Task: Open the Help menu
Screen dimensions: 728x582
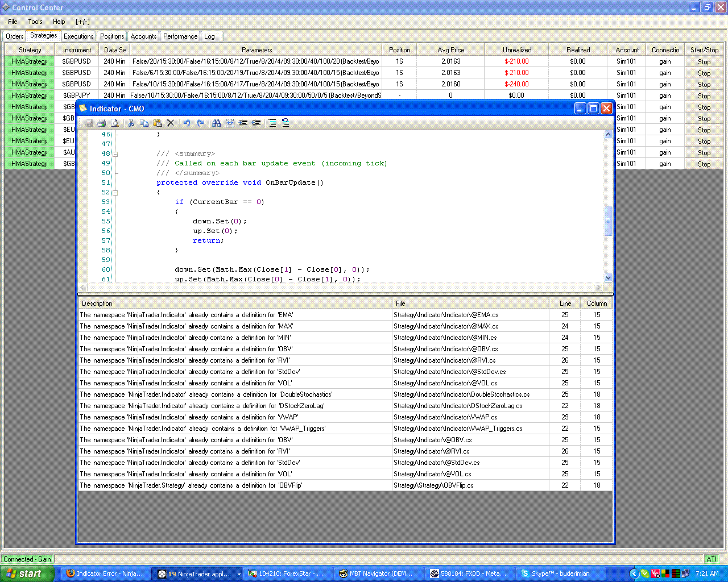Action: click(59, 22)
